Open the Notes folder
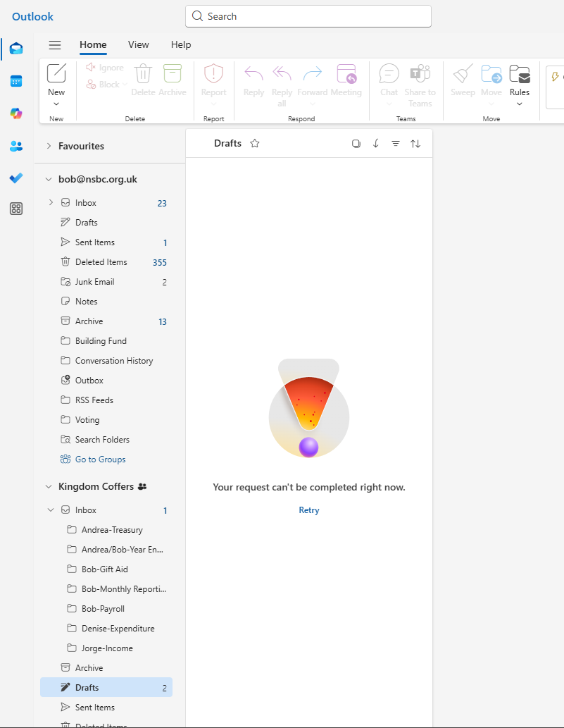Image resolution: width=564 pixels, height=728 pixels. [x=106, y=302]
